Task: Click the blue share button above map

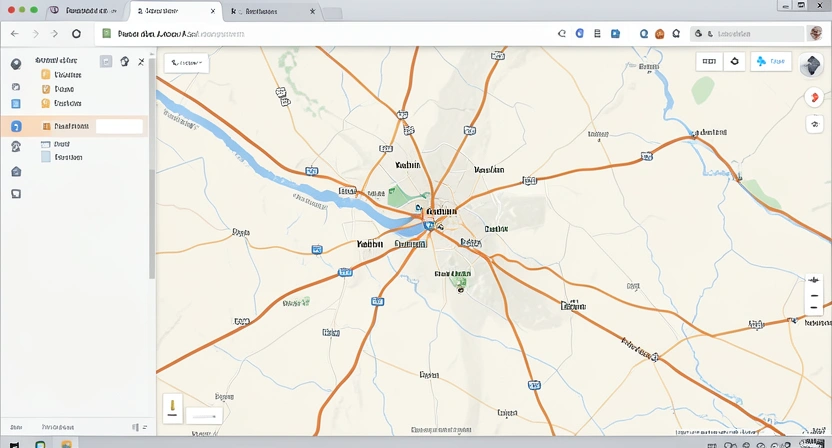Action: [771, 62]
